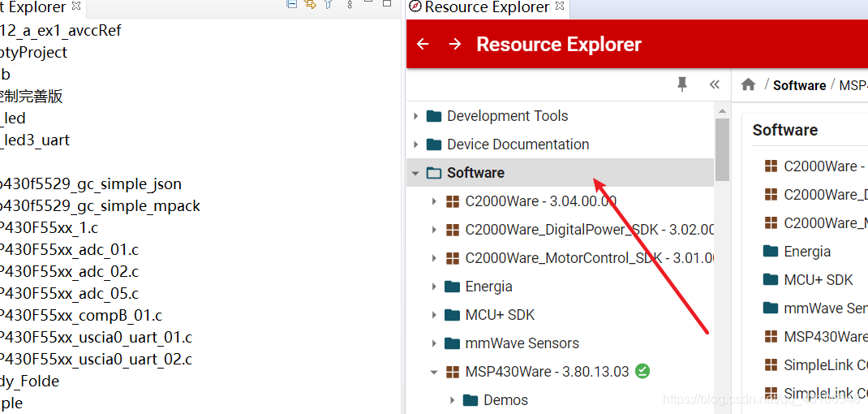Click the Device Documentation folder icon
The width and height of the screenshot is (868, 414).
(434, 144)
